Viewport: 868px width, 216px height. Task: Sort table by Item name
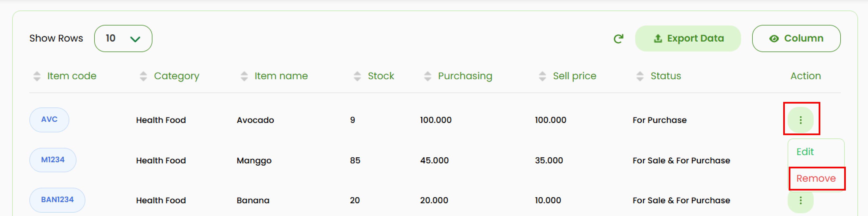pos(244,76)
